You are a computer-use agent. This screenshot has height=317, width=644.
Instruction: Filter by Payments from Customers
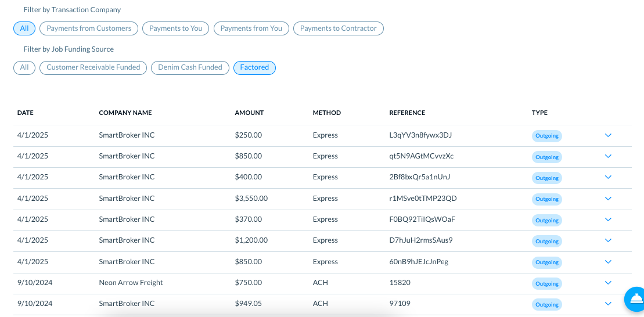click(x=89, y=28)
